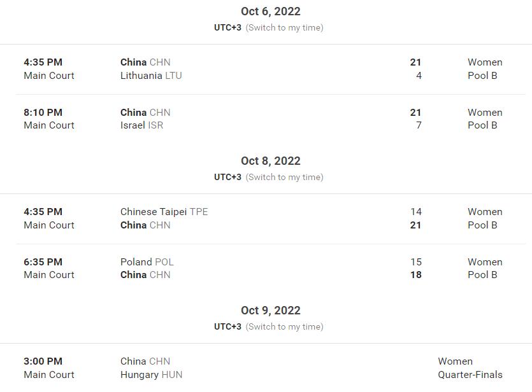Select the Hungary HUN team name
Viewport: 532px width, 392px height.
pyautogui.click(x=151, y=375)
